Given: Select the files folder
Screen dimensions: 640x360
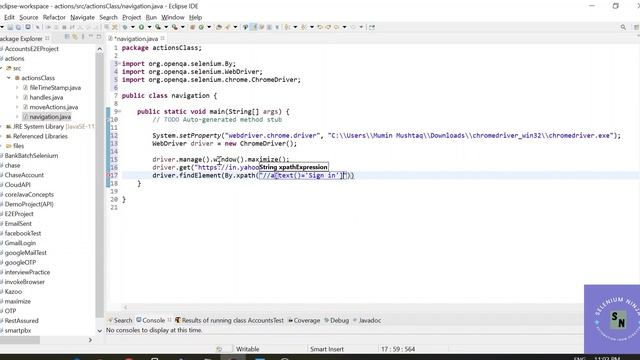Looking at the screenshot, I should (15, 146).
